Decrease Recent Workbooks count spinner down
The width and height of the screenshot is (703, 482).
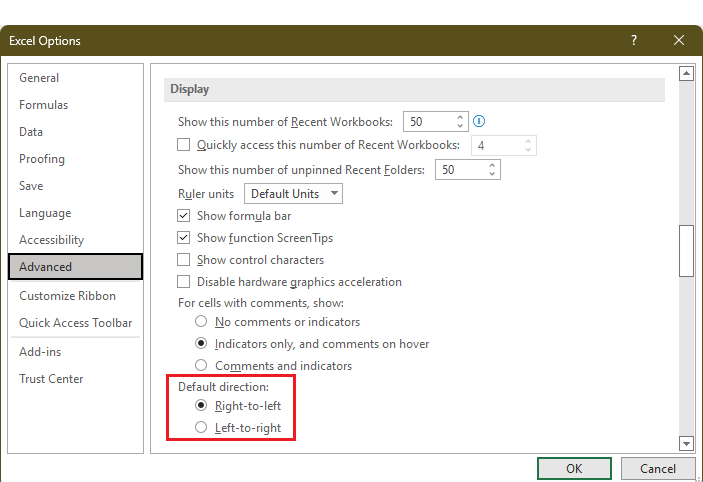pos(460,126)
